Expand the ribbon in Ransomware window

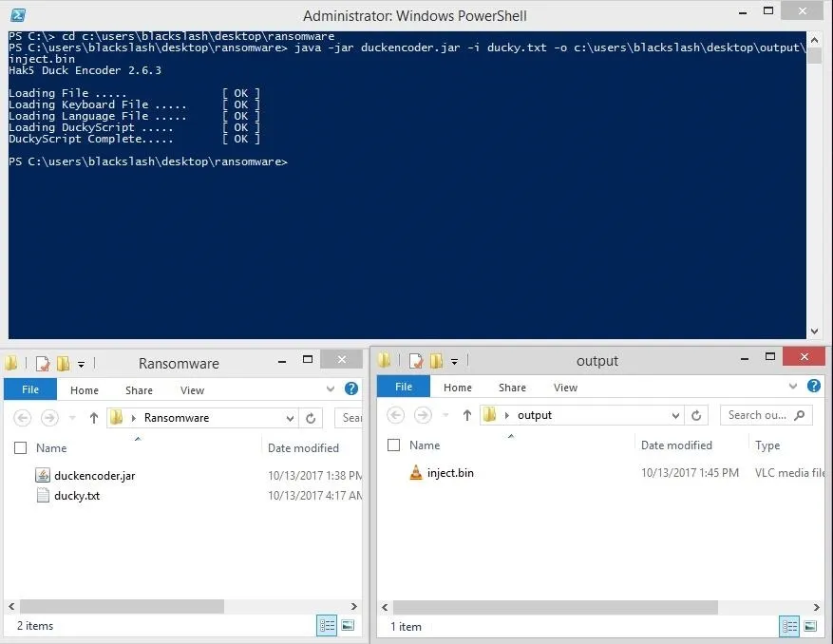(331, 388)
